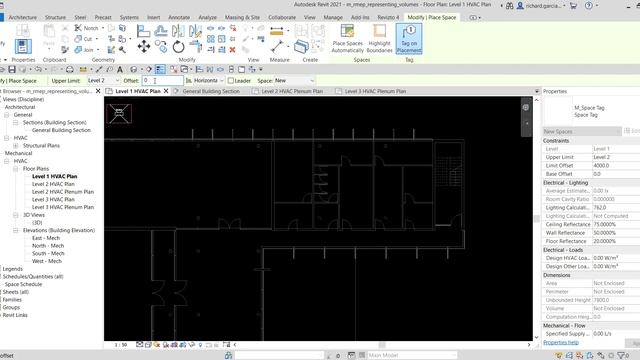This screenshot has height=360, width=640.
Task: Click the Limit Offset value 4000.0
Action: tap(616, 166)
